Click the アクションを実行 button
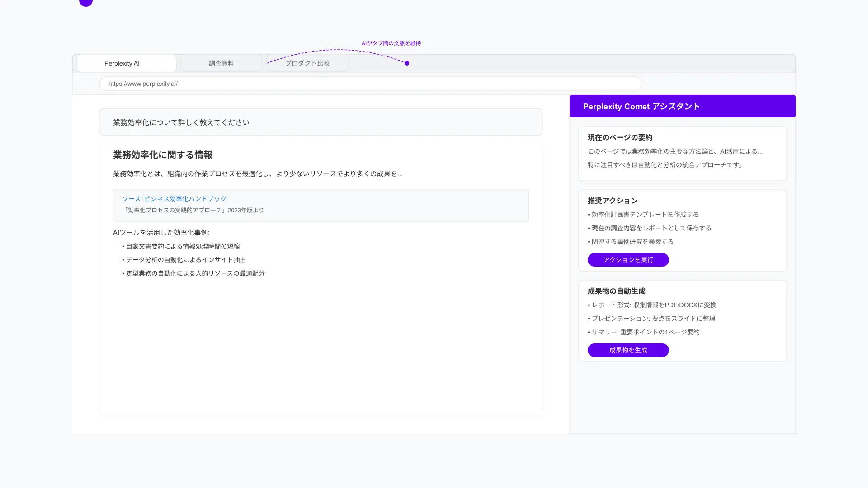The image size is (868, 488). tap(628, 260)
